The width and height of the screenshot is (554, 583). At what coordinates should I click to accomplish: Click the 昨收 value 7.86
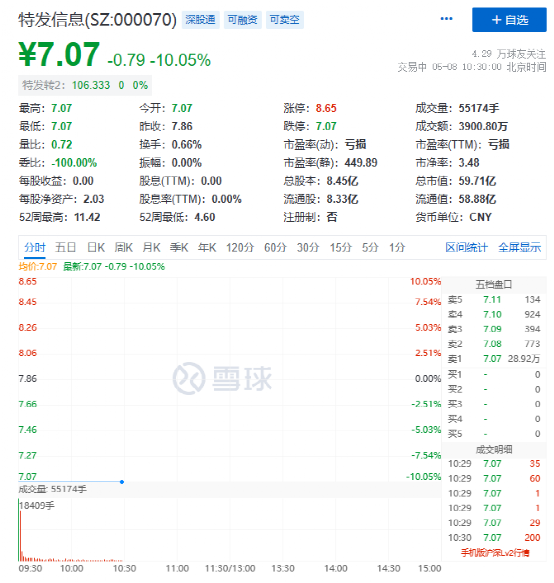pos(182,126)
